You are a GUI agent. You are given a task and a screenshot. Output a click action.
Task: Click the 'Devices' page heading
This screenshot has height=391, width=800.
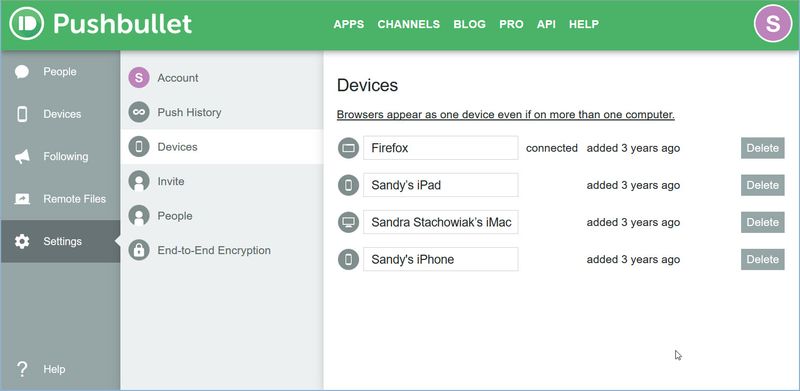click(367, 85)
